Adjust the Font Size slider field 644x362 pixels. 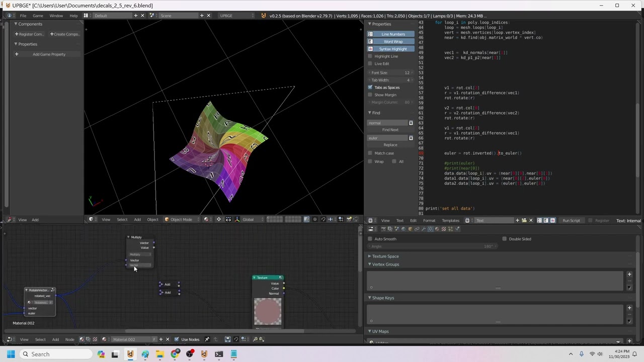point(391,73)
